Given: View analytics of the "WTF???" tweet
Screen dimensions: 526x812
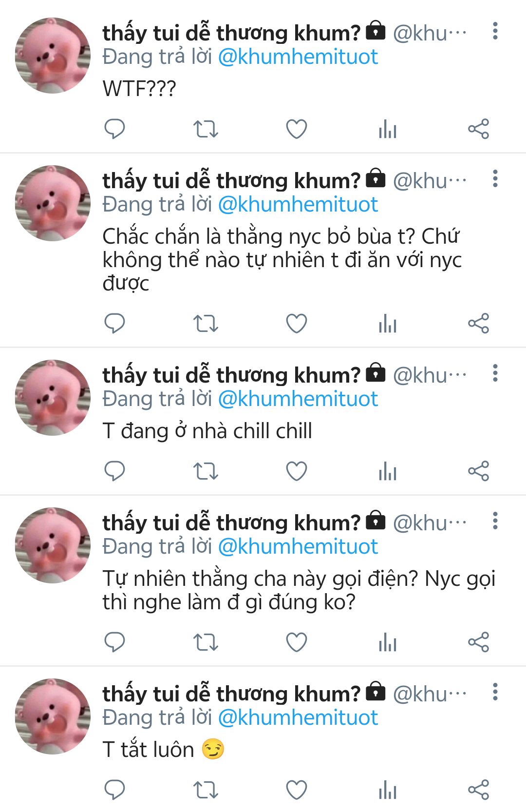Looking at the screenshot, I should [388, 129].
